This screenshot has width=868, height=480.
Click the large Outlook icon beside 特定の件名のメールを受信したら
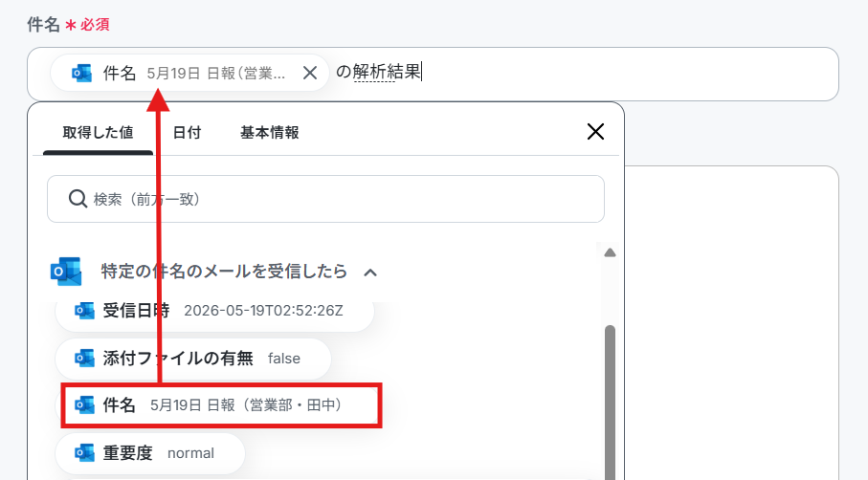(66, 272)
